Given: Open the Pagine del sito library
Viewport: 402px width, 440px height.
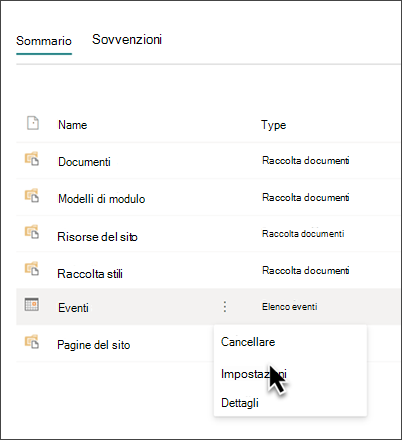Looking at the screenshot, I should click(94, 345).
